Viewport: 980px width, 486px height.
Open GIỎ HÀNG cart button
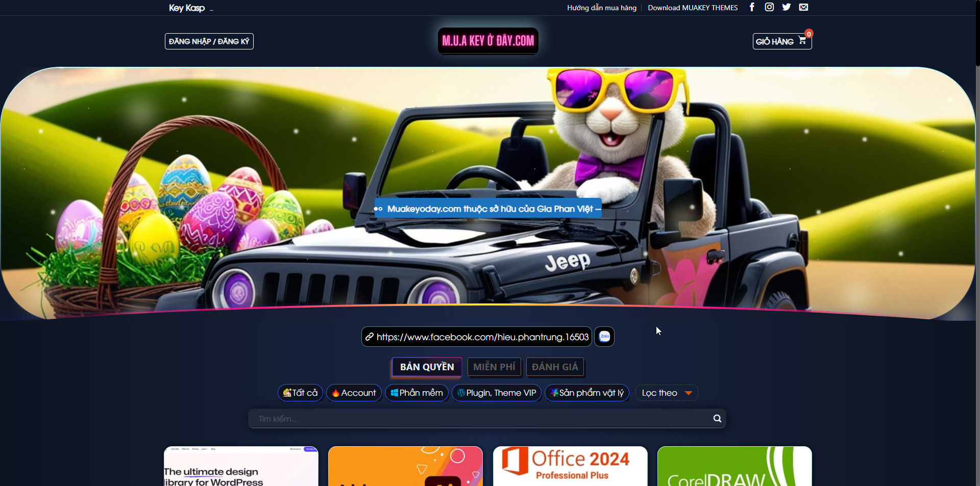point(782,41)
